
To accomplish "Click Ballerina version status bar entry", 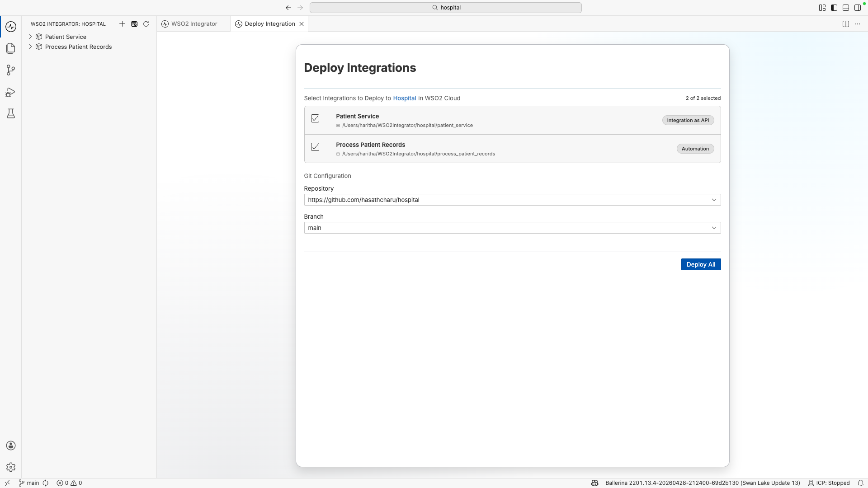I will pos(703,483).
